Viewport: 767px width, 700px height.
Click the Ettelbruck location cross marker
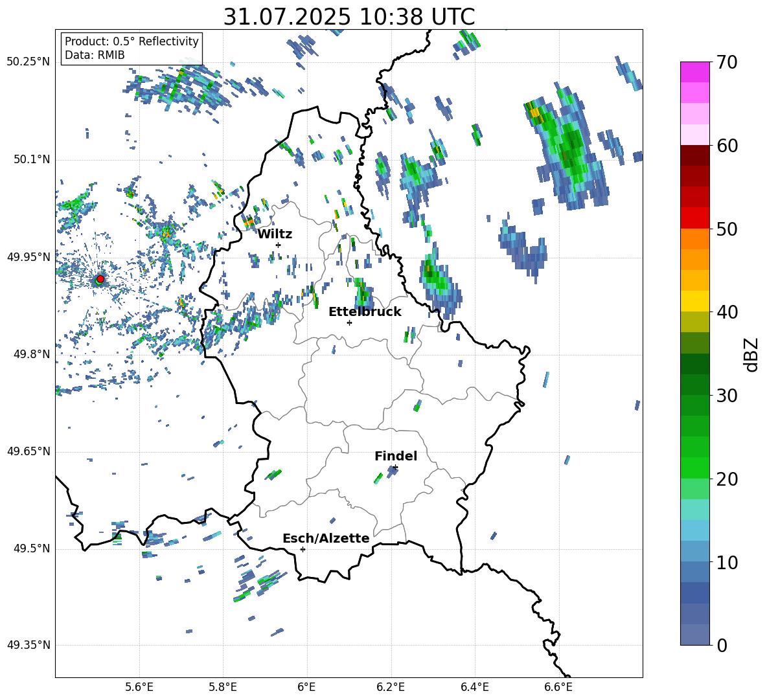coord(349,322)
